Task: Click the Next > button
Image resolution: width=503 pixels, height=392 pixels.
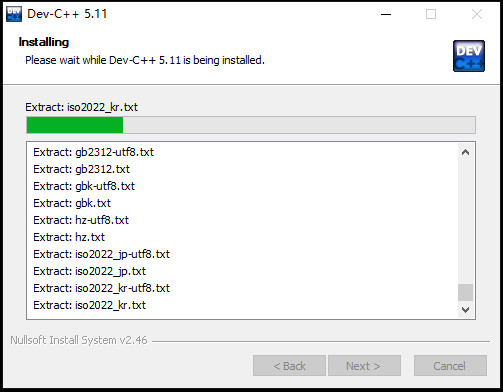Action: click(x=364, y=366)
